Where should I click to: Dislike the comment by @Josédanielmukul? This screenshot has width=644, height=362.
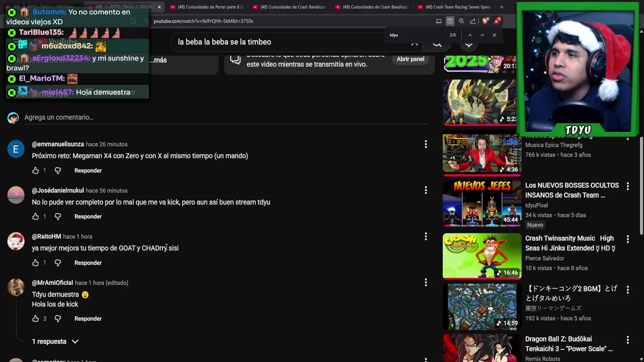tap(58, 217)
